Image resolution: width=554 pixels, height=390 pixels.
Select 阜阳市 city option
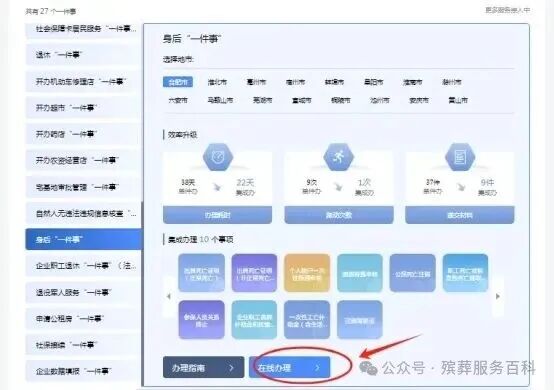(x=373, y=82)
